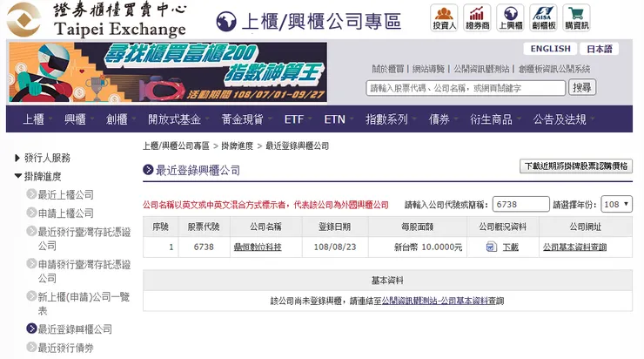Open the 指數系列 navigation menu

click(x=387, y=119)
